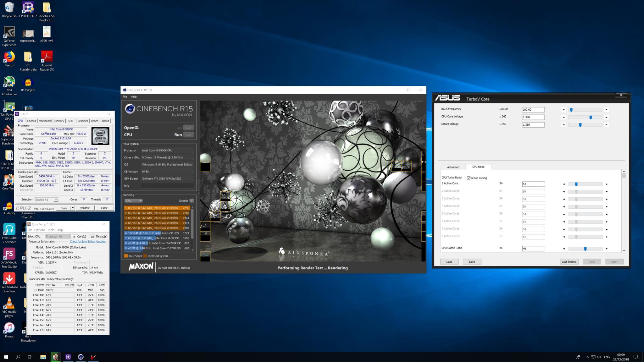Launch VLC media player desktop icon
This screenshot has height=362, width=644.
tap(9, 308)
